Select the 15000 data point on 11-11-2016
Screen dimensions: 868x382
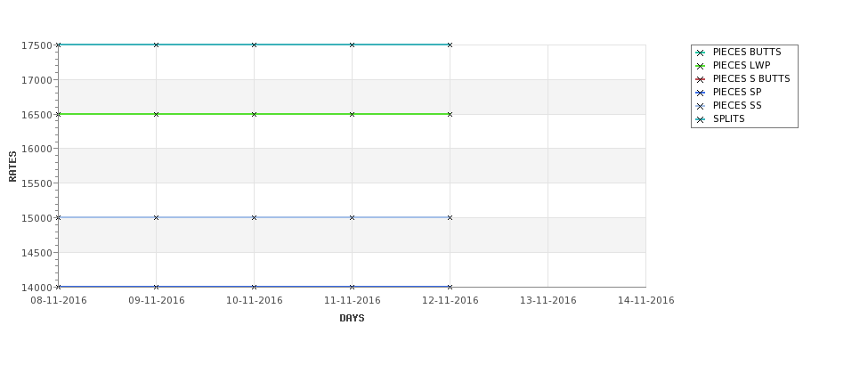tap(352, 217)
